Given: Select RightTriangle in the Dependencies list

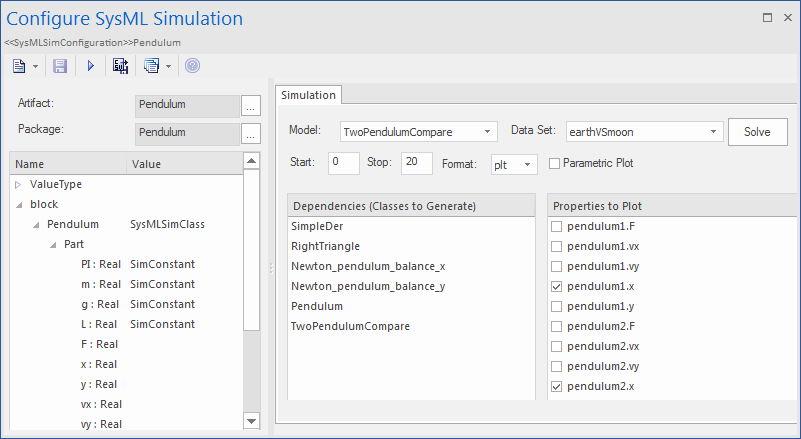Looking at the screenshot, I should [326, 246].
